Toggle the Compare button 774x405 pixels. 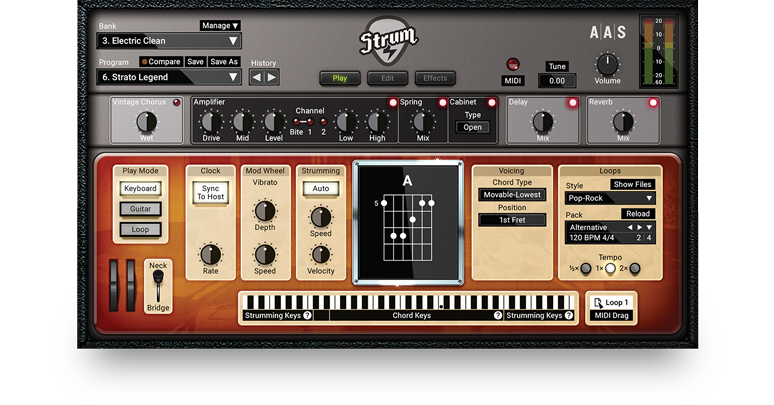[161, 62]
